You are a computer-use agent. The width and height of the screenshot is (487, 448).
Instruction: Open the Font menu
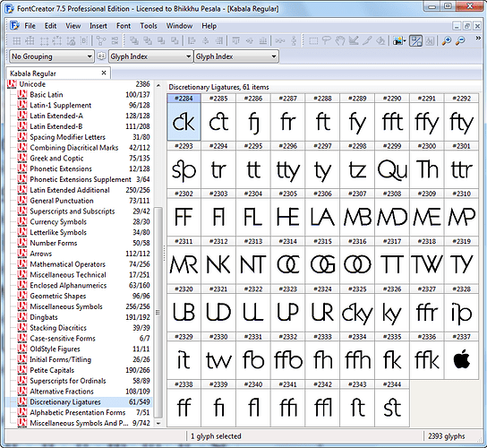pos(124,26)
